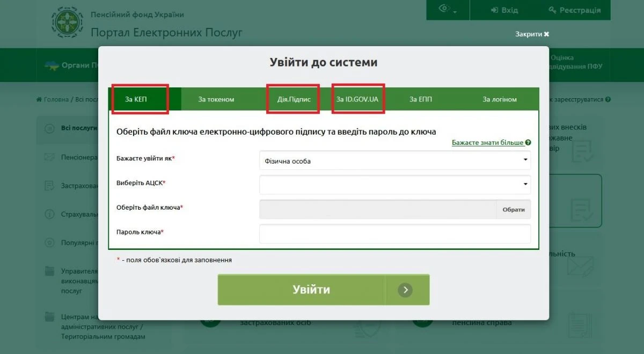Click the folder icon beside Управителям
The image size is (644, 354).
click(49, 271)
